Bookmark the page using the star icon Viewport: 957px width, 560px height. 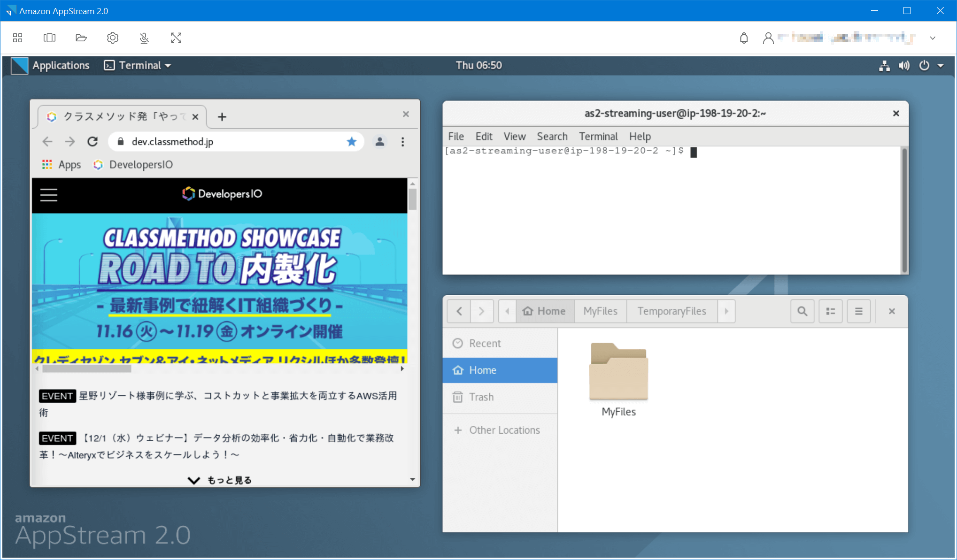[351, 141]
